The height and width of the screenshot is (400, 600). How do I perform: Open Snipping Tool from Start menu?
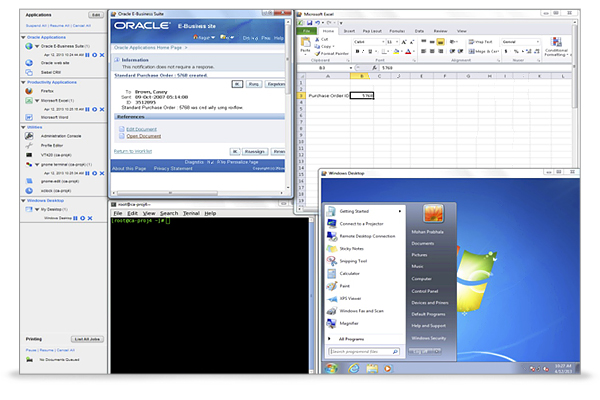(353, 261)
